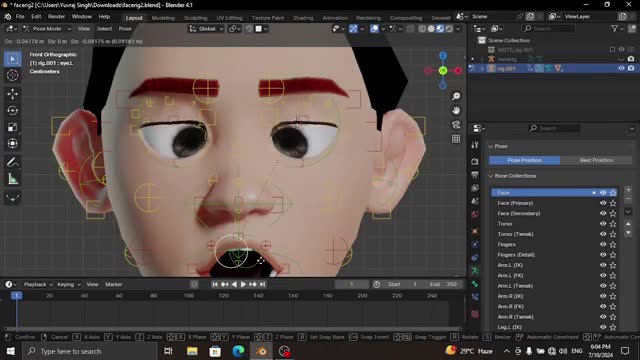Click the timeline playhead at frame 1
This screenshot has width=640, height=360.
pos(16,296)
